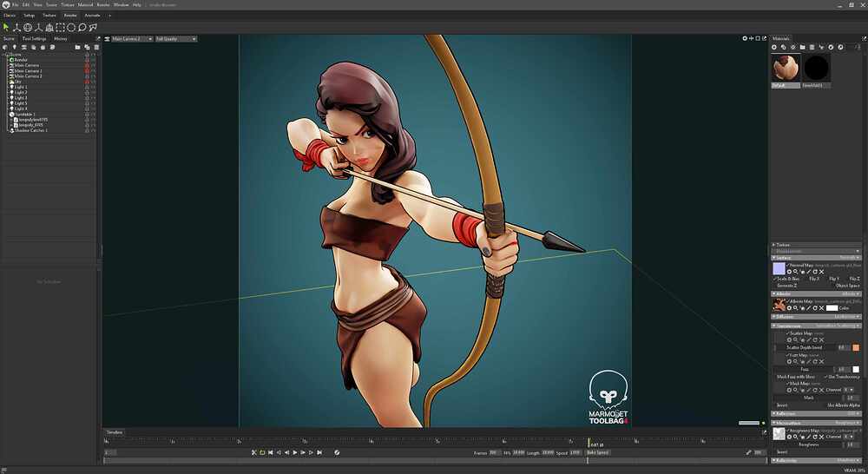Choose the polygon selection tool
868x474 pixels.
(93, 27)
